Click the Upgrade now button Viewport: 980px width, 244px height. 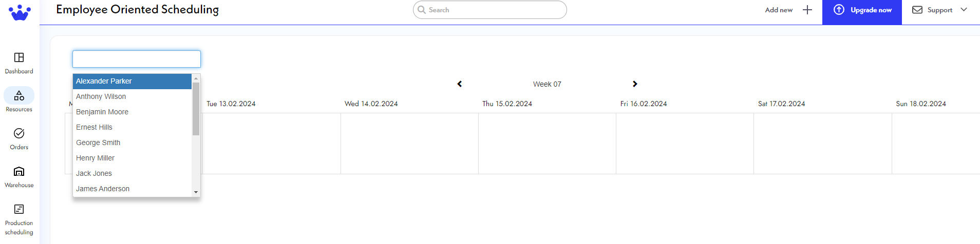(x=862, y=10)
